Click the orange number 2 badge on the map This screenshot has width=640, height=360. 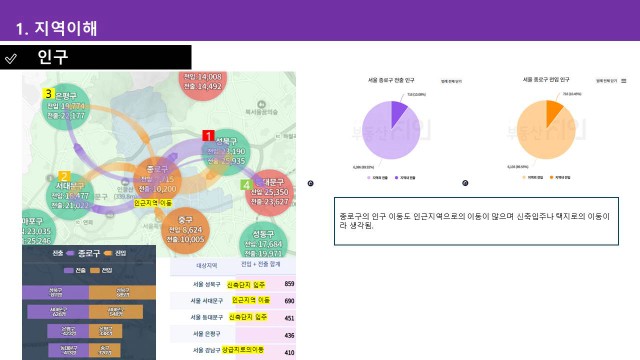[x=64, y=176]
